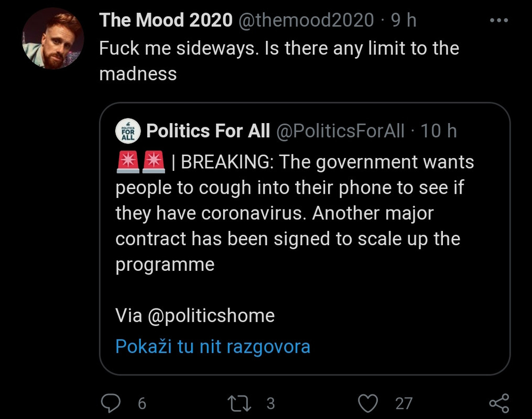Retweet using the retweet arrows icon
This screenshot has height=419, width=532.
pos(240,403)
